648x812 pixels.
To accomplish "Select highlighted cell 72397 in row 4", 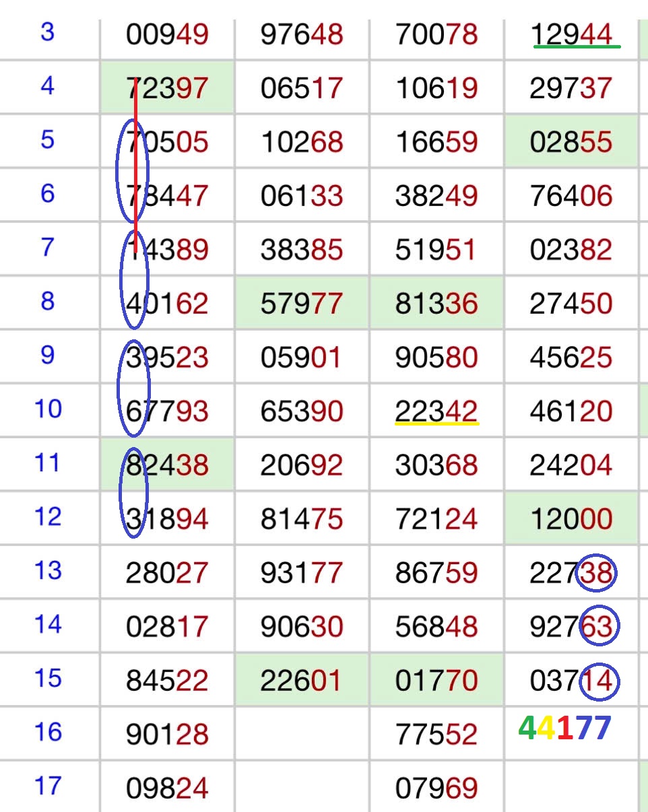I will point(167,88).
